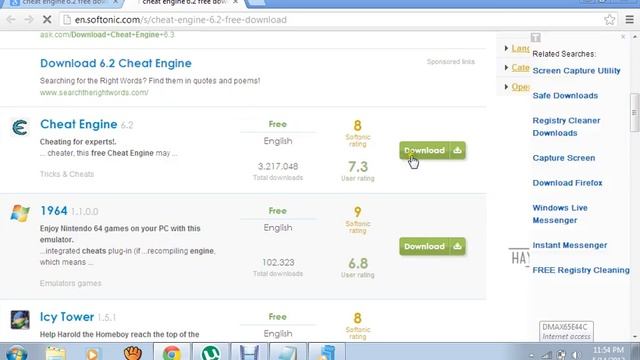Expand the Category filter arrow
The height and width of the screenshot is (360, 640).
506,67
